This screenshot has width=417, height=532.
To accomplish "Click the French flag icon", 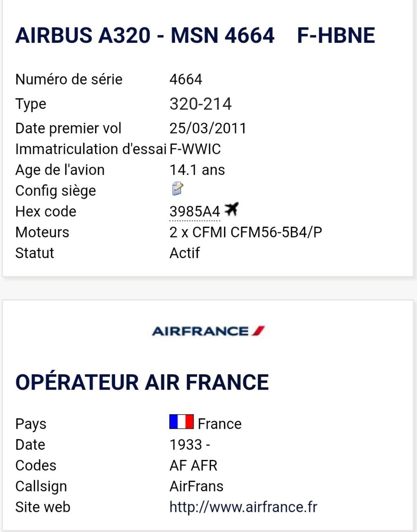I will (181, 422).
